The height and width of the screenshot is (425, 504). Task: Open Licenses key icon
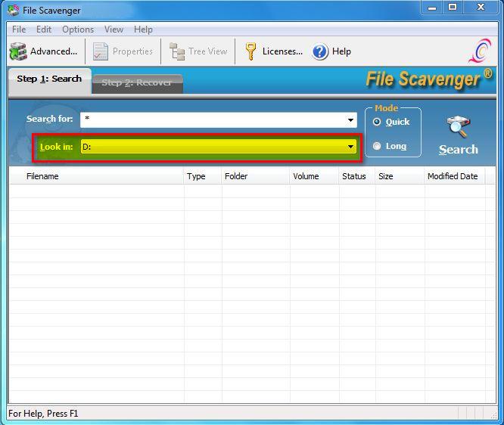click(250, 51)
